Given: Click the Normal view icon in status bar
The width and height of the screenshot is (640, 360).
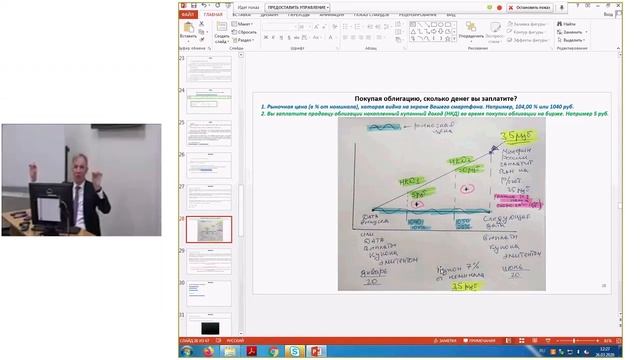Looking at the screenshot, I should 508,340.
